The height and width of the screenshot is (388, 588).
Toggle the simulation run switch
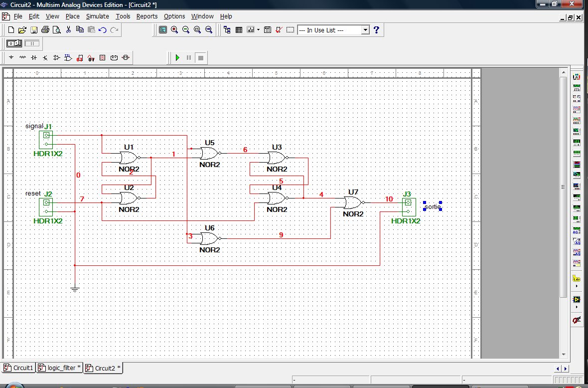click(x=14, y=43)
